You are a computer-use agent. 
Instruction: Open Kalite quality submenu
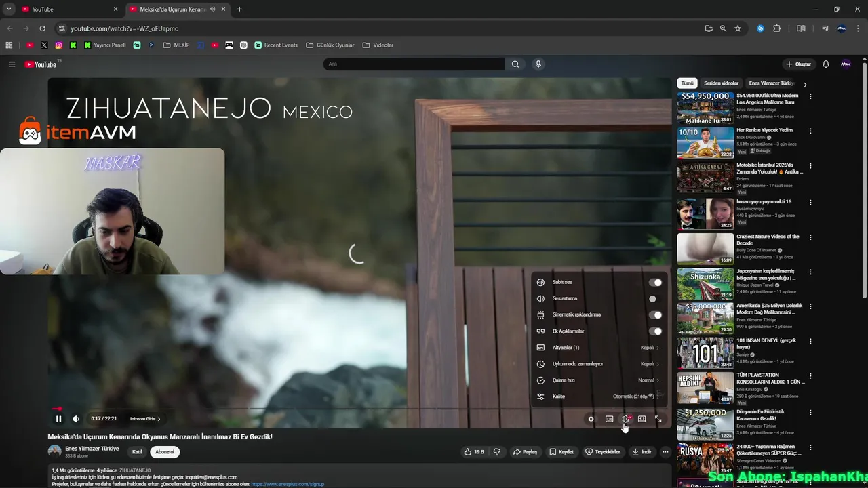coord(598,396)
